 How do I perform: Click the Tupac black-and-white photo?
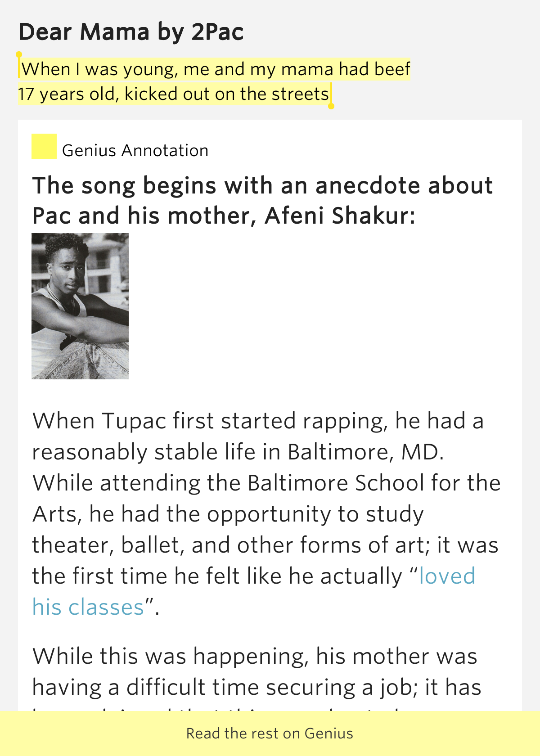point(80,306)
